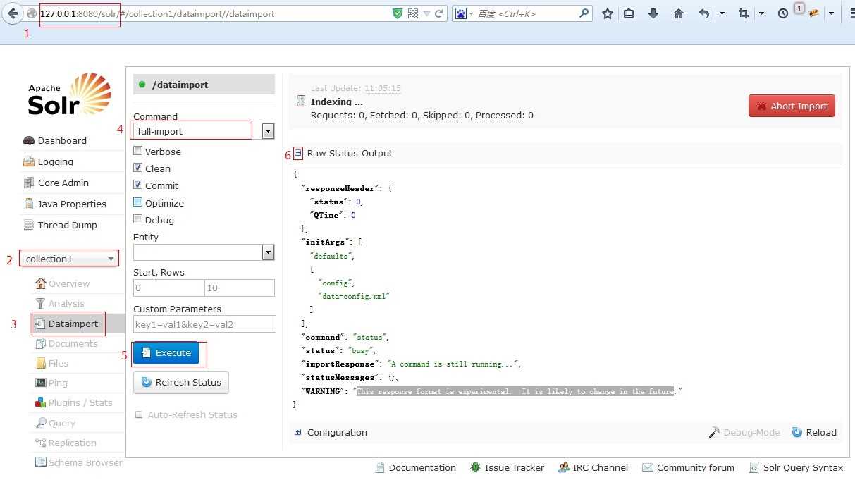
Task: Open the Command full-import dropdown
Action: click(204, 131)
